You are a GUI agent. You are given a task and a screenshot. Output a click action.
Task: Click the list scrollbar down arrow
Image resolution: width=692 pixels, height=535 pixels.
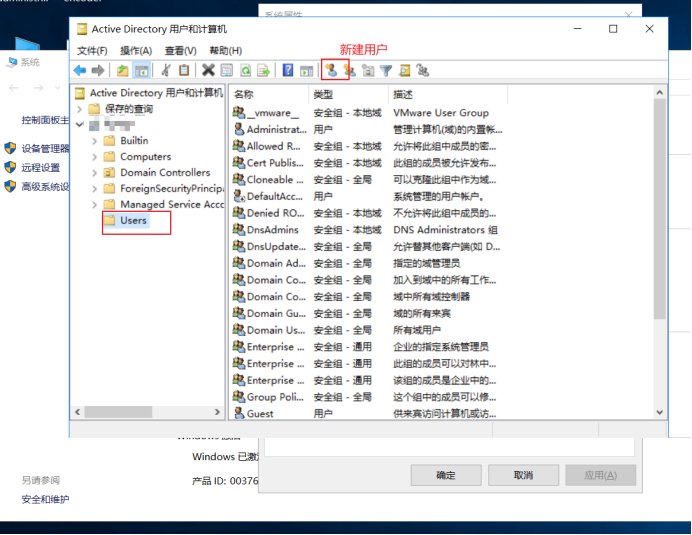[659, 412]
